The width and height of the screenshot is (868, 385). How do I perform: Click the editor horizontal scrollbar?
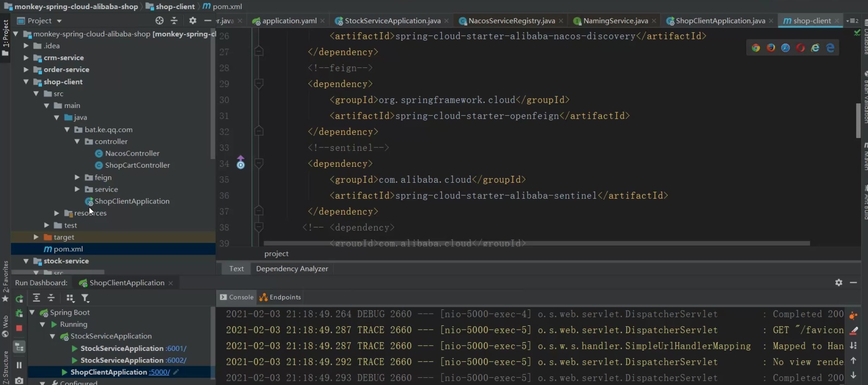(x=536, y=243)
